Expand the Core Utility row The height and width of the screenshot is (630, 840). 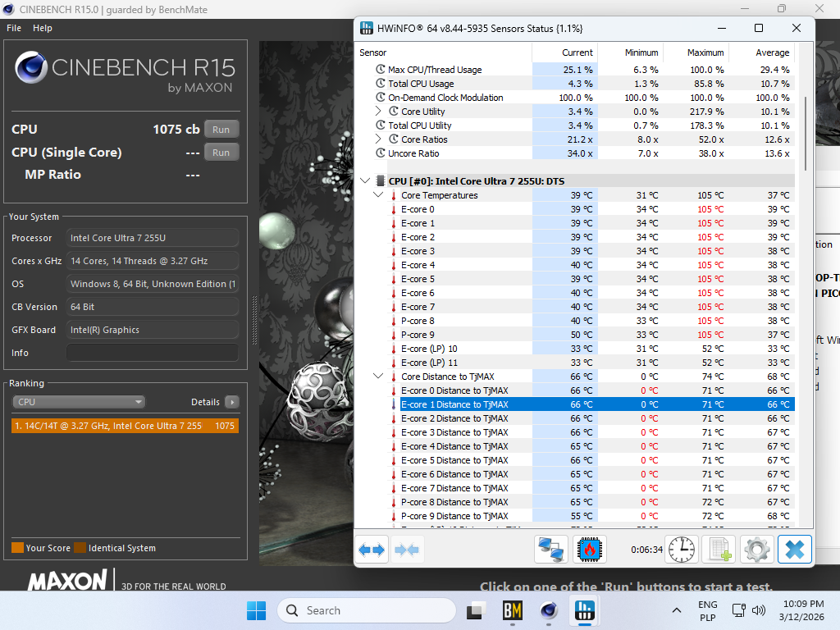click(378, 112)
